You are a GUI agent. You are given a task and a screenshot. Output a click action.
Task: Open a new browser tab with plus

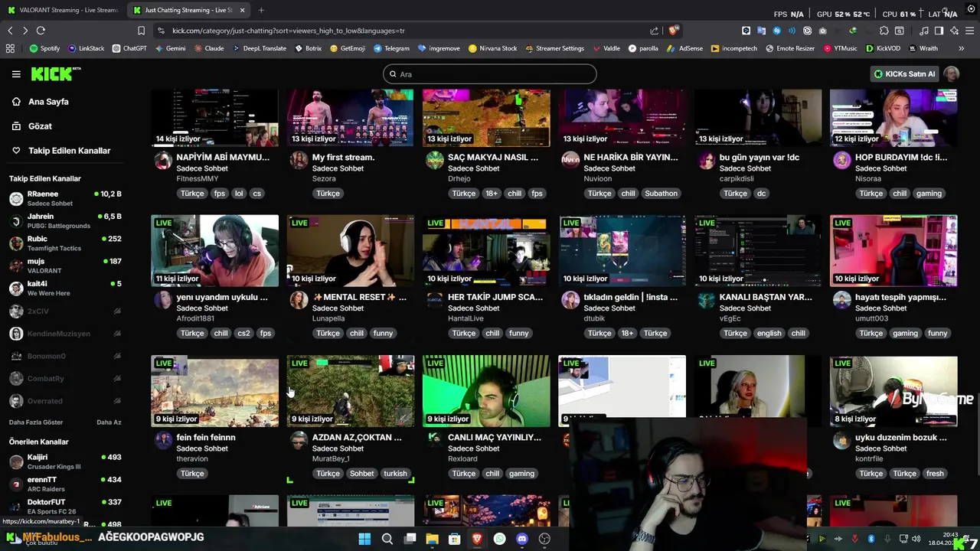coord(261,11)
